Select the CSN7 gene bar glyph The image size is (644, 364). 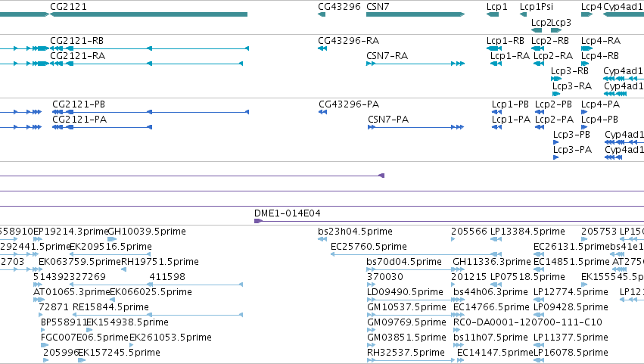point(415,14)
